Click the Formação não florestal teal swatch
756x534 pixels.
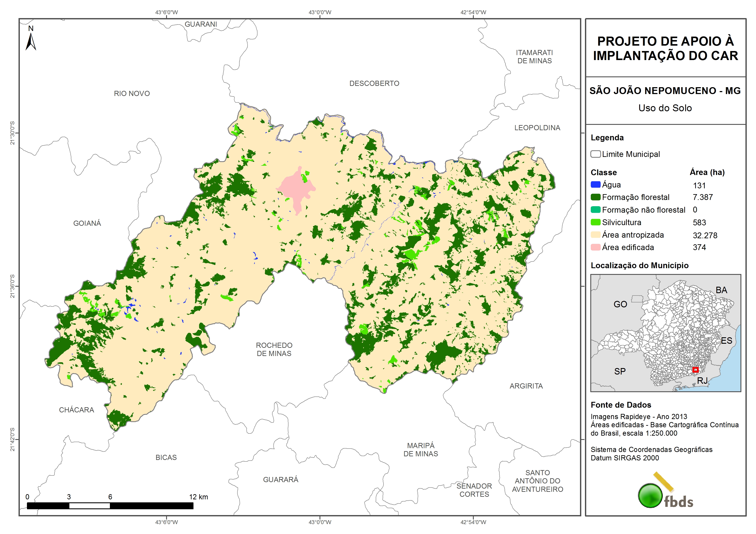point(595,210)
